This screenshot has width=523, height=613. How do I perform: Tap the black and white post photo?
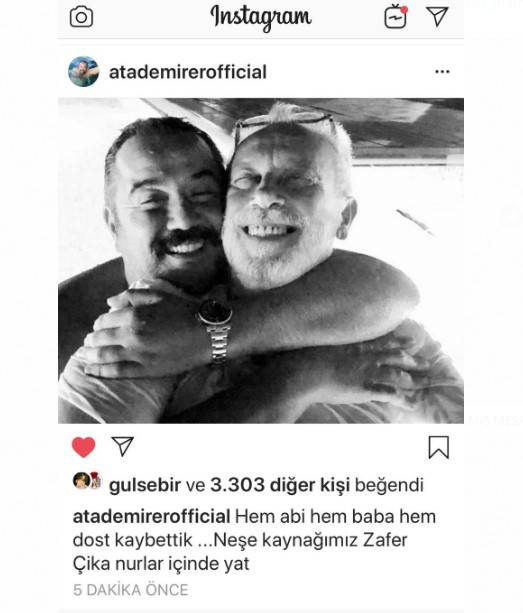pos(261,260)
